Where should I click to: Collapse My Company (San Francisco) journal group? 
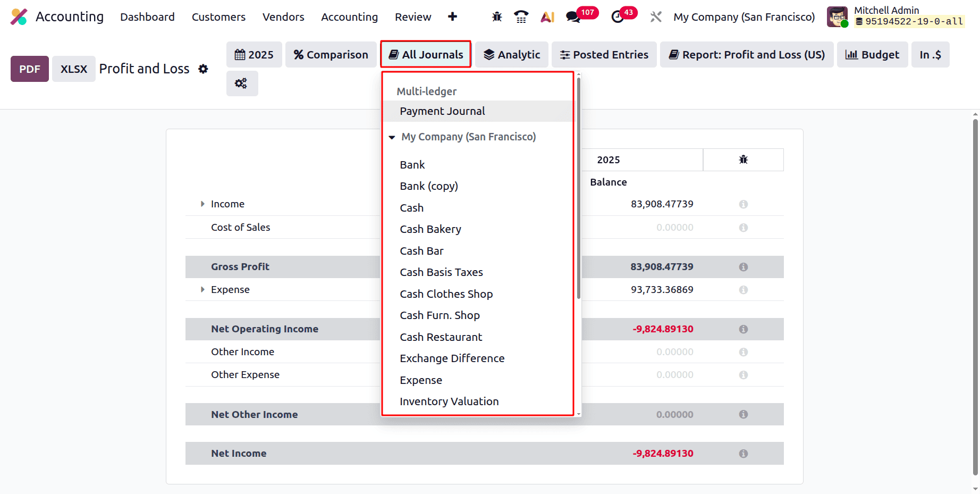[x=392, y=137]
